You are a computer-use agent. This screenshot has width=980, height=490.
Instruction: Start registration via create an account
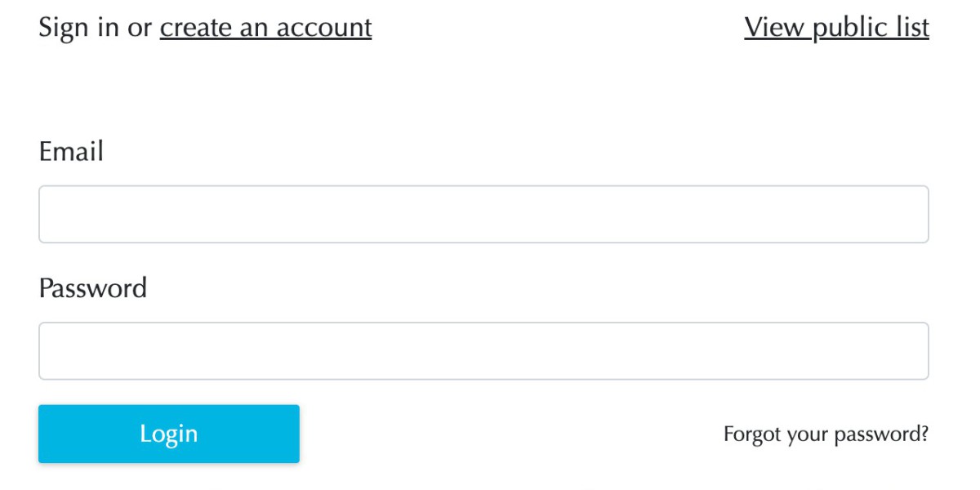(x=265, y=28)
